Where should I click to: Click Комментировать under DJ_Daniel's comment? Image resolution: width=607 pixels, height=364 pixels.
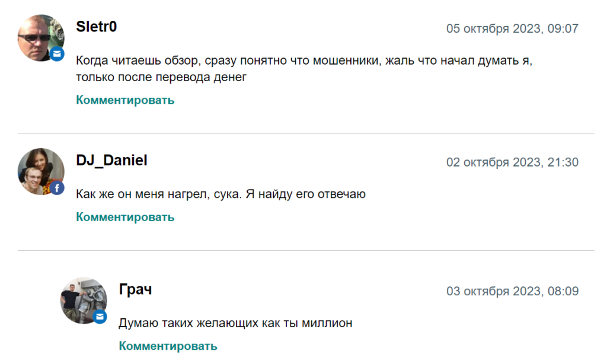click(125, 217)
